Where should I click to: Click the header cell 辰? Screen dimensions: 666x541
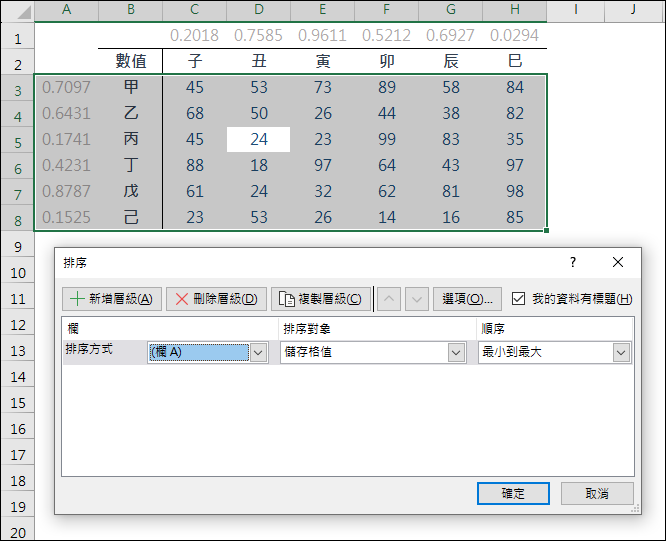pos(451,62)
